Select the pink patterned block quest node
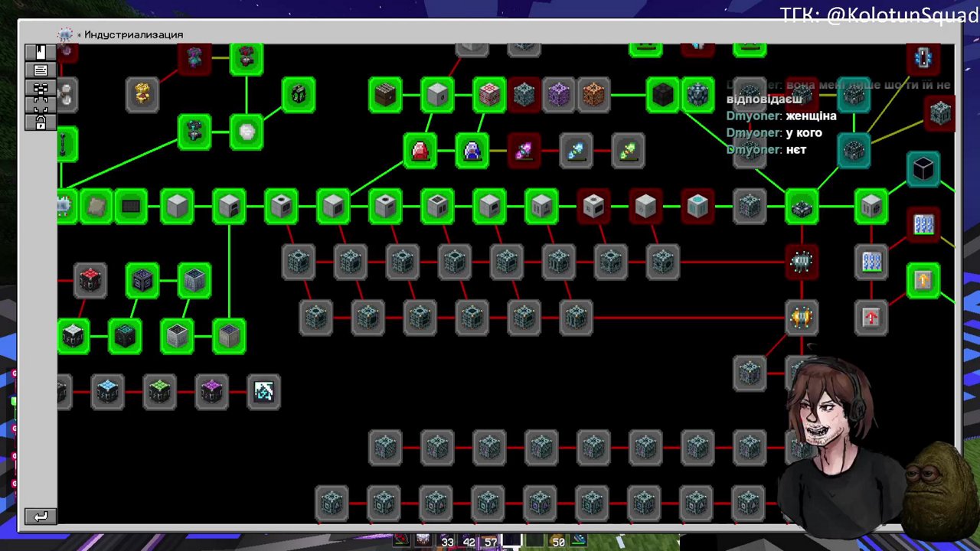The image size is (980, 551). point(489,94)
